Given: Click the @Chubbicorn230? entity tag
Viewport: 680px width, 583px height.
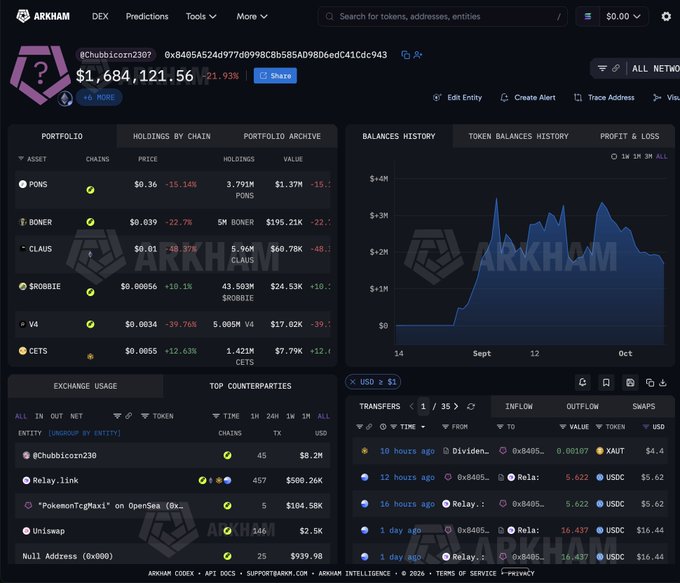Looking at the screenshot, I should tap(115, 55).
